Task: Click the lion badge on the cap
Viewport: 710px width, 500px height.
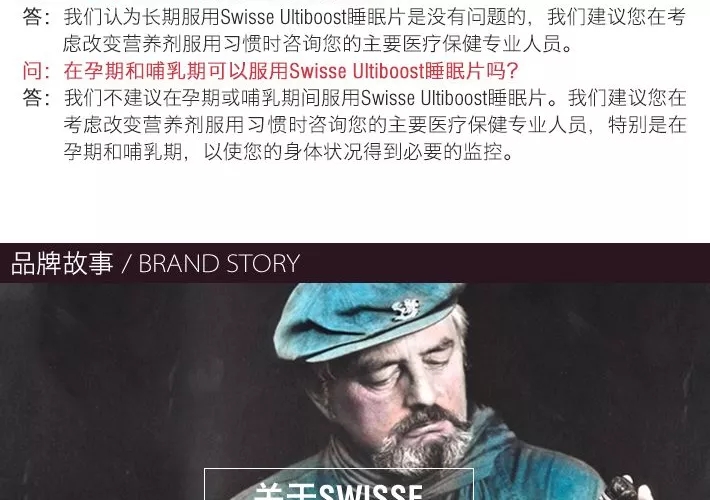Action: pos(405,310)
